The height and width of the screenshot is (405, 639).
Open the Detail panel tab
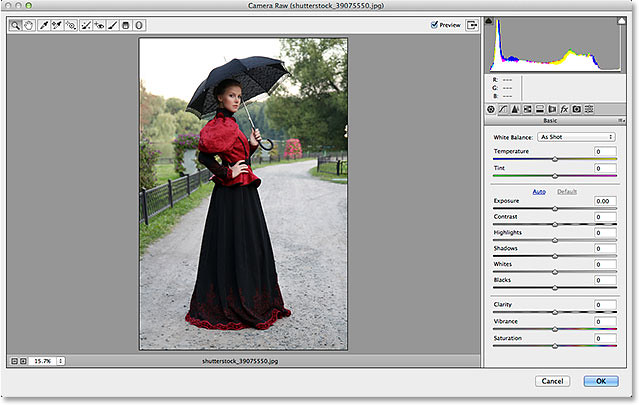(516, 109)
